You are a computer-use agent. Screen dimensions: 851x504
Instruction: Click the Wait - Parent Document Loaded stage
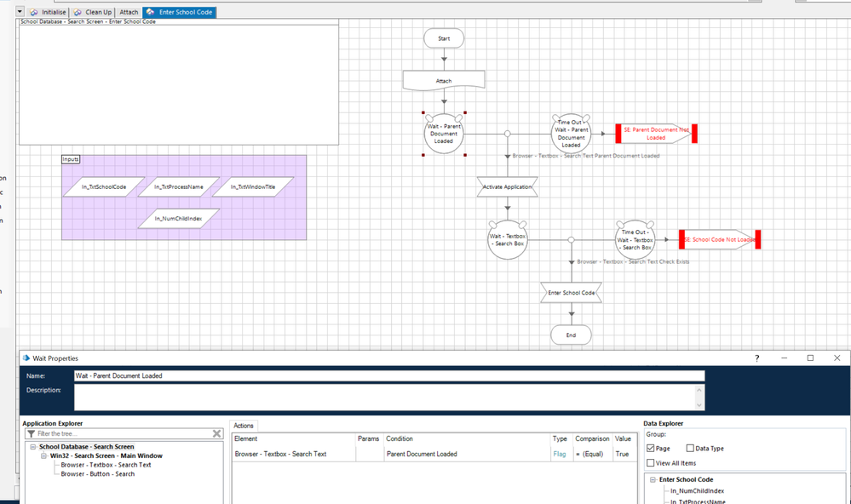coord(443,134)
